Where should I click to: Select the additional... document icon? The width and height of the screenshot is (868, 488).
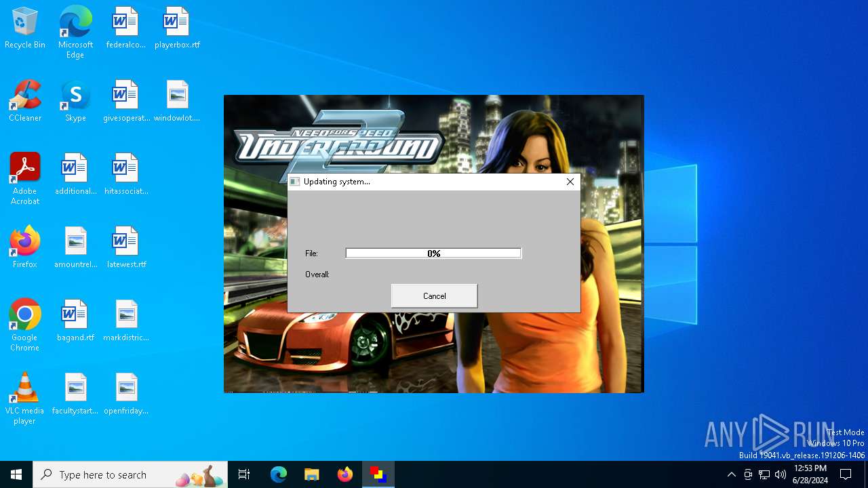tap(75, 175)
